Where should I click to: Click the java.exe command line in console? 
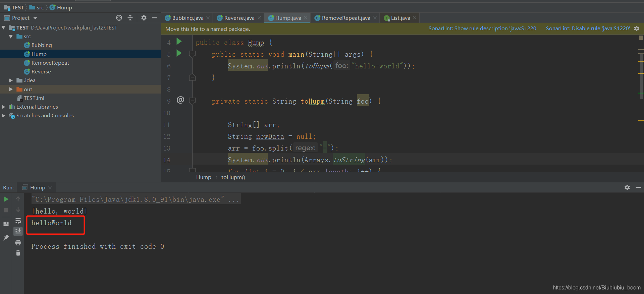click(x=136, y=199)
